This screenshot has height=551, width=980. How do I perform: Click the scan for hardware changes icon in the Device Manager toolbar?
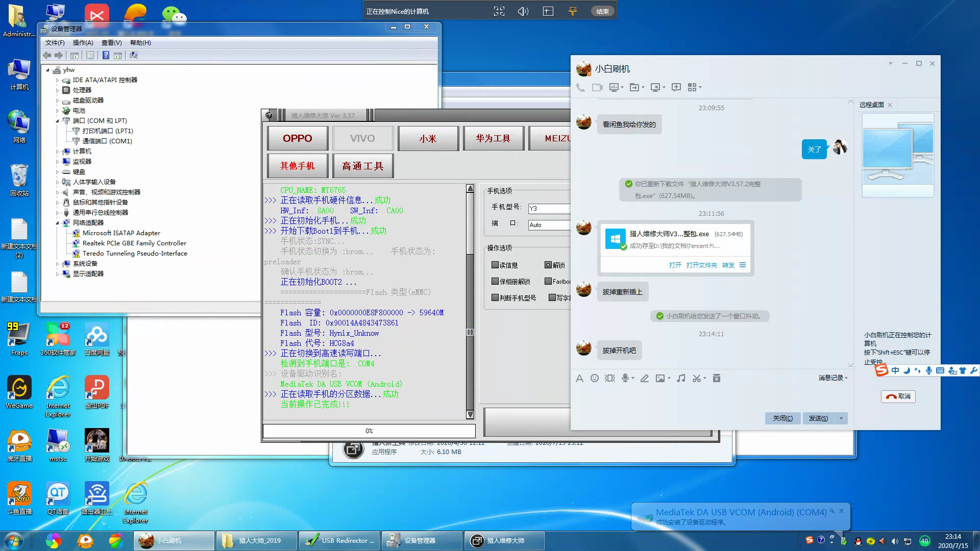tap(134, 55)
